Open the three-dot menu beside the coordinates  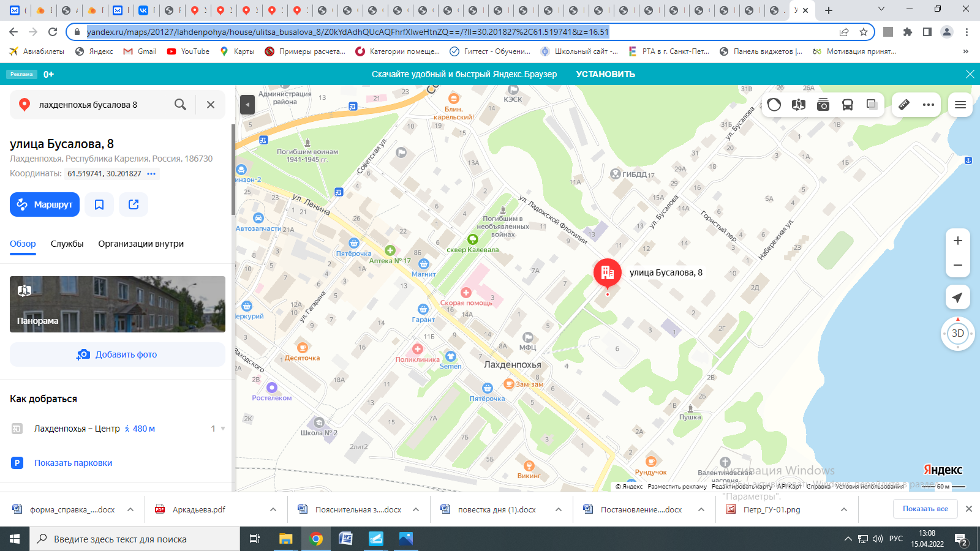pyautogui.click(x=151, y=174)
